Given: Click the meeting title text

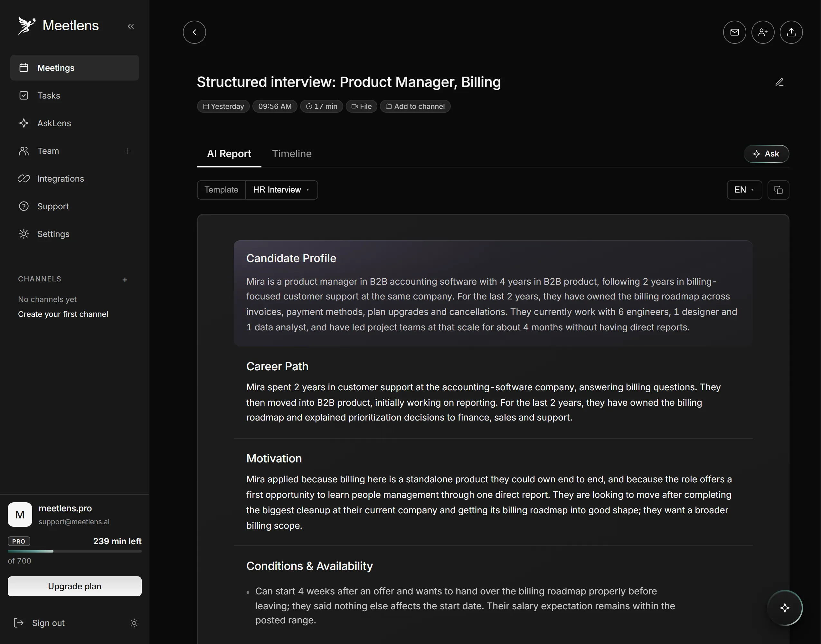Looking at the screenshot, I should (349, 82).
